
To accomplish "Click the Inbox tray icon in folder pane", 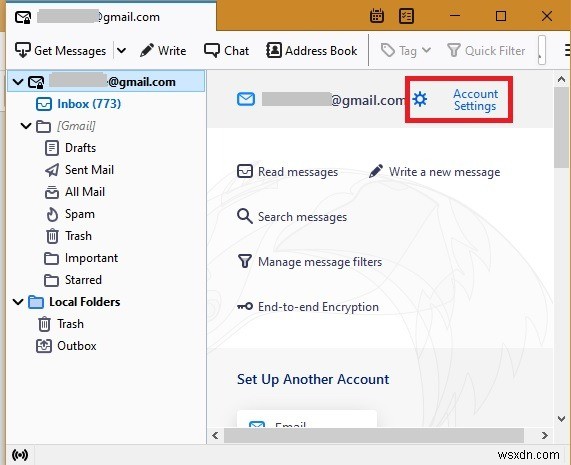I will 44,104.
